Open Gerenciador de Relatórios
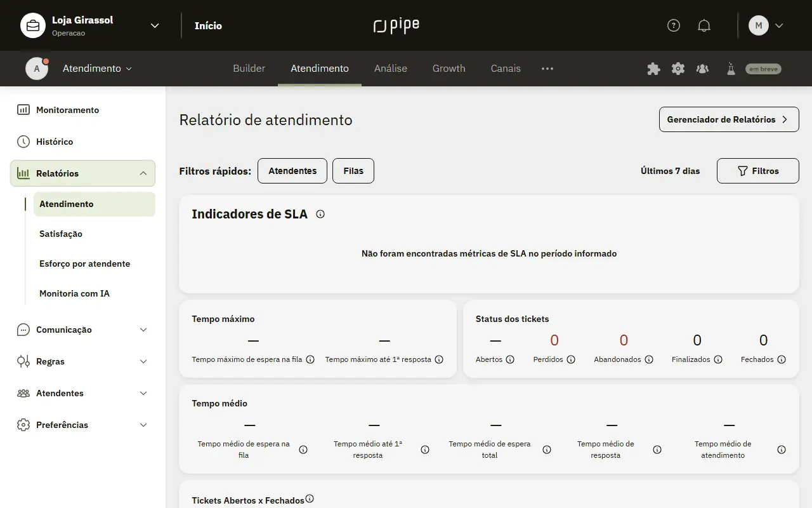Screen dimensions: 812x508 point(729,119)
